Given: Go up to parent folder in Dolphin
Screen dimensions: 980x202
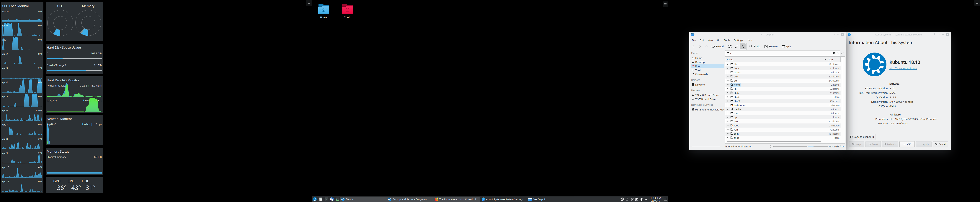Looking at the screenshot, I should pos(706,46).
